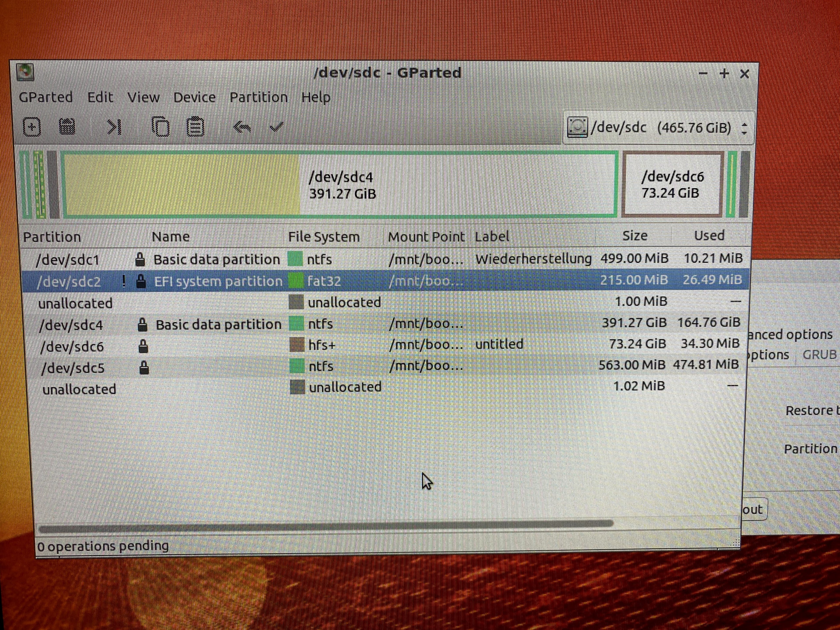Click the Apply all operations checkmark
Image resolution: width=840 pixels, height=630 pixels.
(276, 126)
